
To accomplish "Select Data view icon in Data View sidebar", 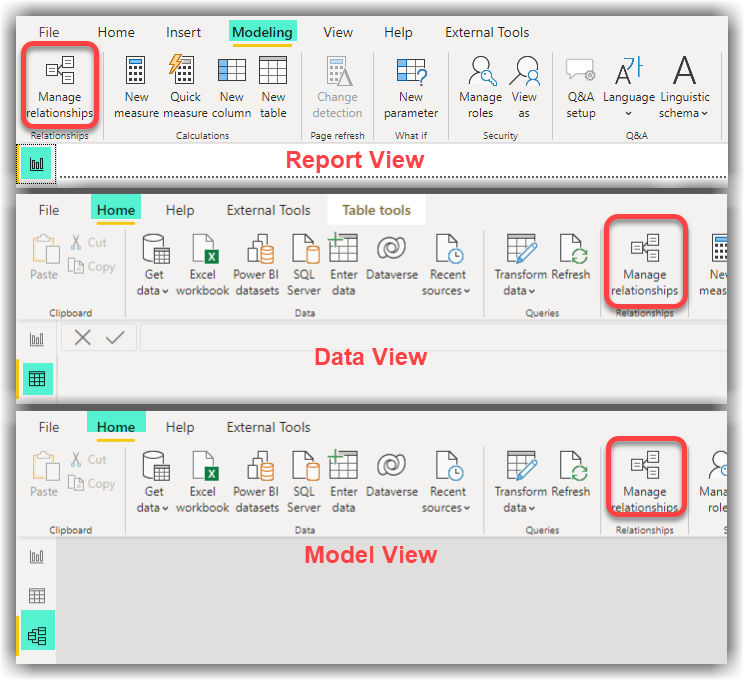I will (37, 379).
